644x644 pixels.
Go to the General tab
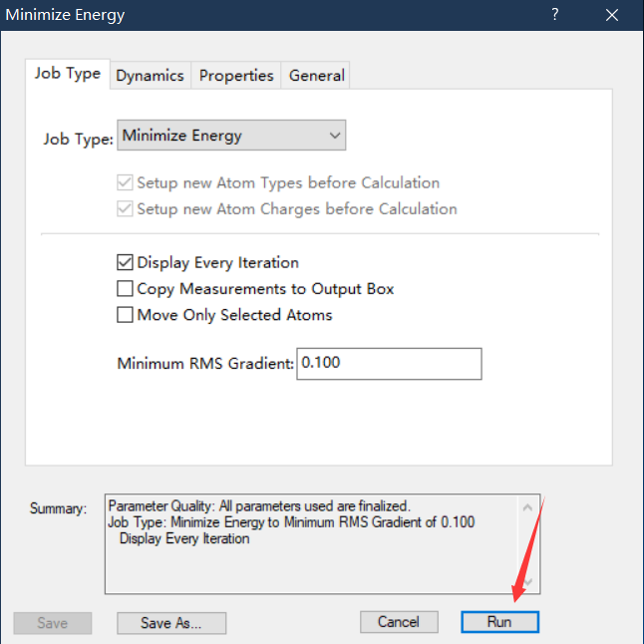click(x=316, y=75)
